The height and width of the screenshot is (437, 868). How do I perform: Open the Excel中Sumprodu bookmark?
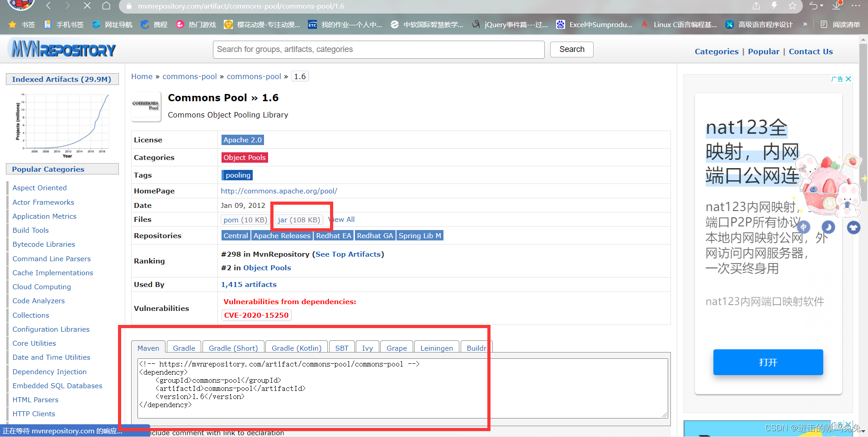click(x=594, y=24)
